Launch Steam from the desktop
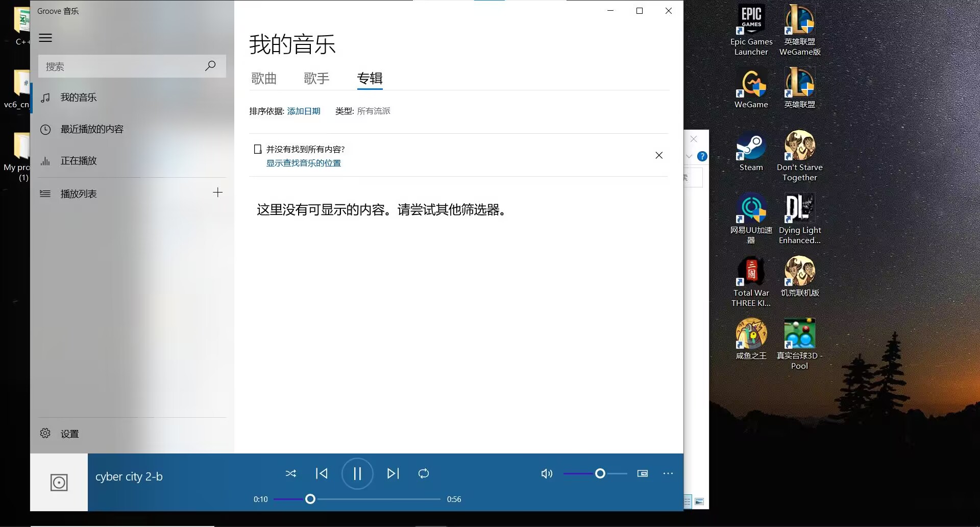 point(750,151)
